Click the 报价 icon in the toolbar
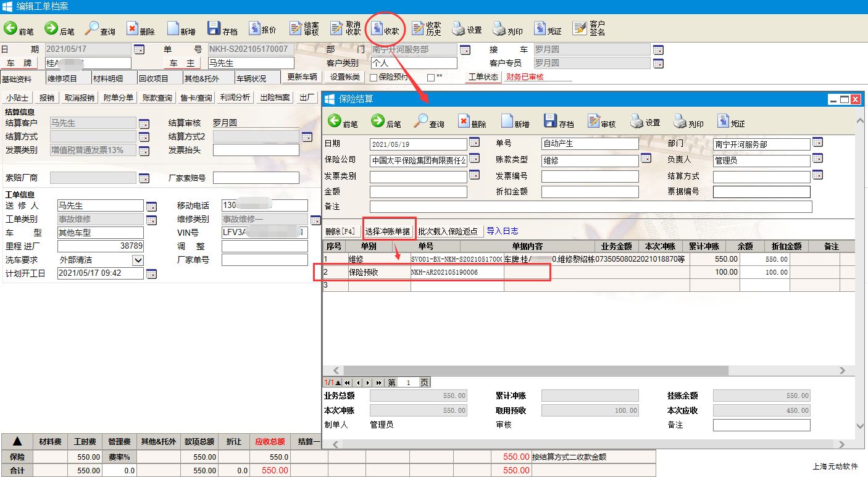Screen dimensions: 868x477 (x=262, y=28)
